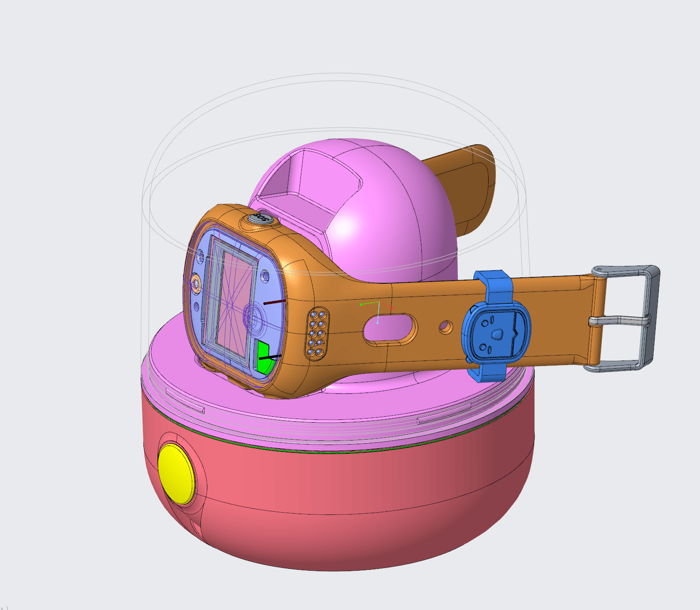Click the pink platform ring above base

click(338, 407)
